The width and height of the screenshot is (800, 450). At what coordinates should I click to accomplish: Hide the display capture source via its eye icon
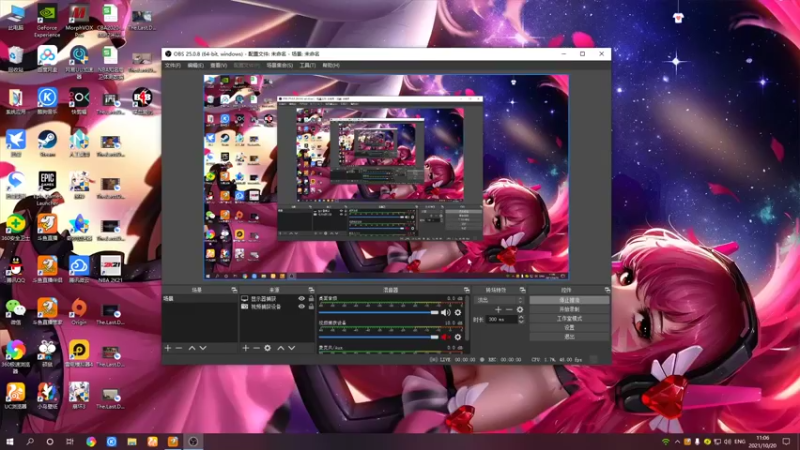(x=302, y=299)
